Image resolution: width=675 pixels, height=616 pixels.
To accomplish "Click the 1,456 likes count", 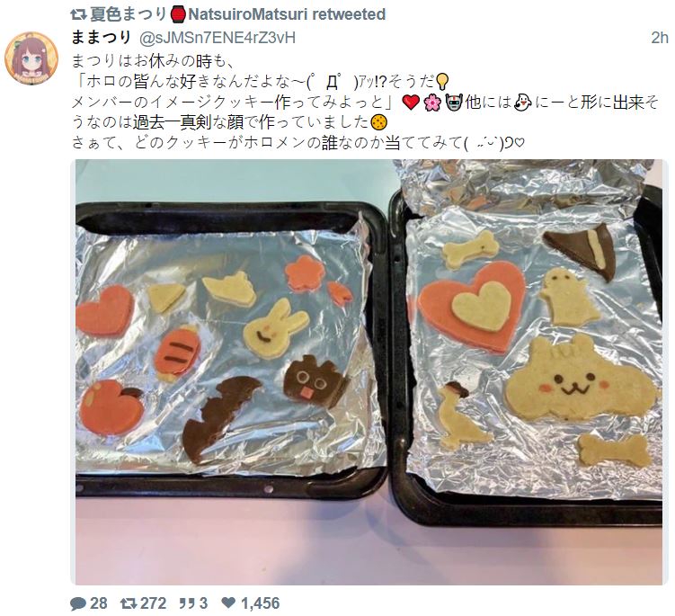I will point(261,603).
